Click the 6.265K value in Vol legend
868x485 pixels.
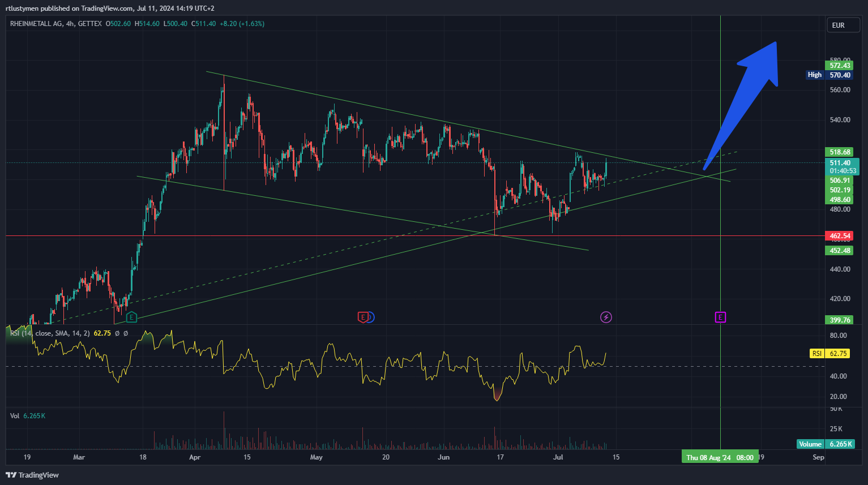pos(35,416)
